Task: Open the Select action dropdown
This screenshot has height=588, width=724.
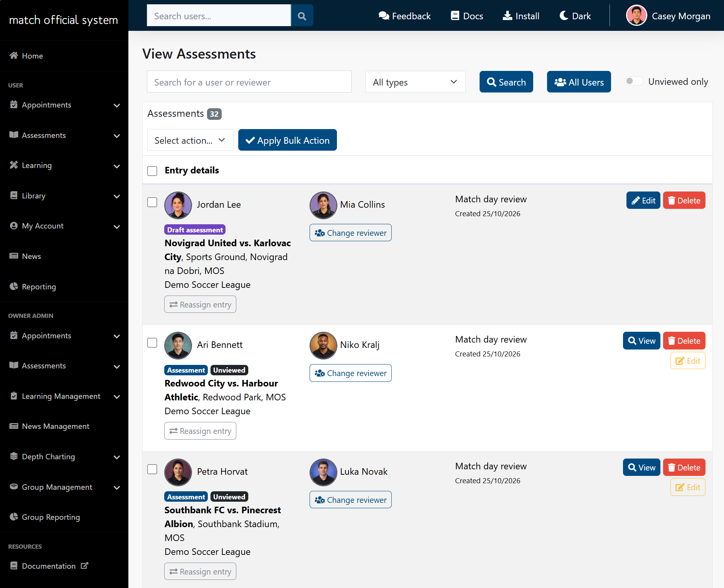Action: [190, 140]
